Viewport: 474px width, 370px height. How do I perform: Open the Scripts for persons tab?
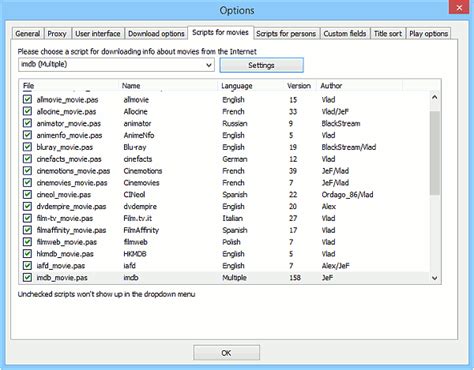pyautogui.click(x=286, y=34)
